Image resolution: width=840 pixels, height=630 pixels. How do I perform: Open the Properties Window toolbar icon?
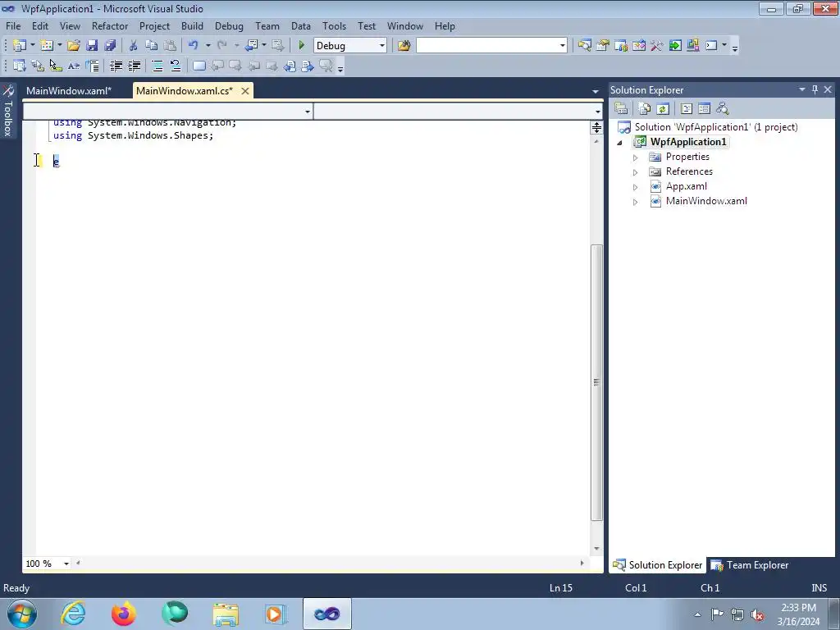click(603, 46)
